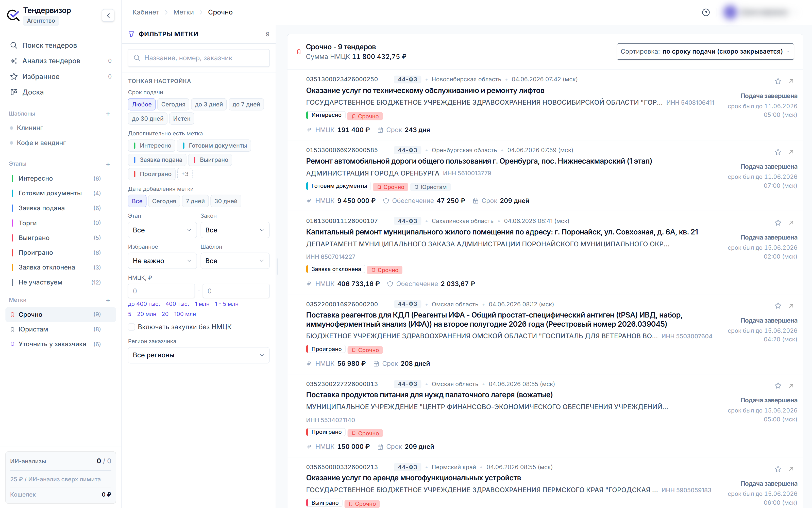Open Поронайск capital repair tender externally
Viewport: 812px width, 508px height.
click(791, 223)
